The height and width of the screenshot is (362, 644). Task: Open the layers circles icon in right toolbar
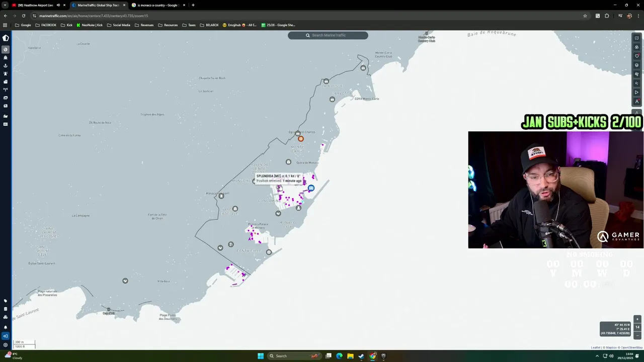point(636,47)
